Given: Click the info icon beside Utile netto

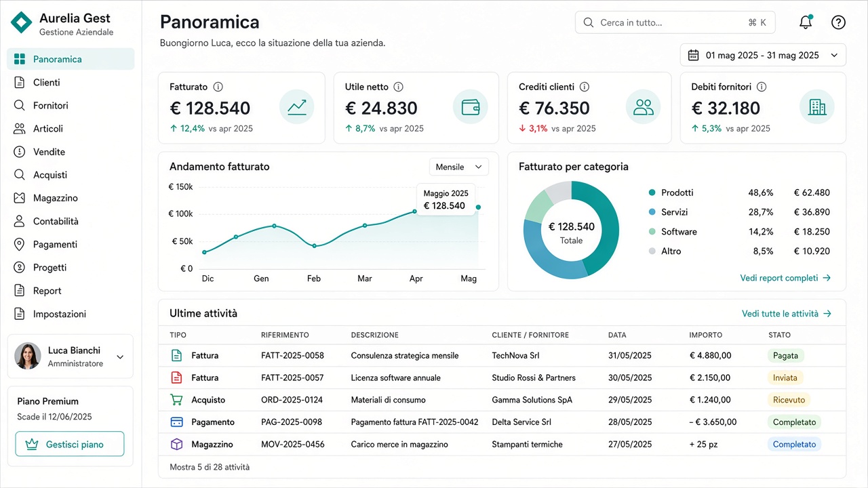Looking at the screenshot, I should tap(398, 87).
